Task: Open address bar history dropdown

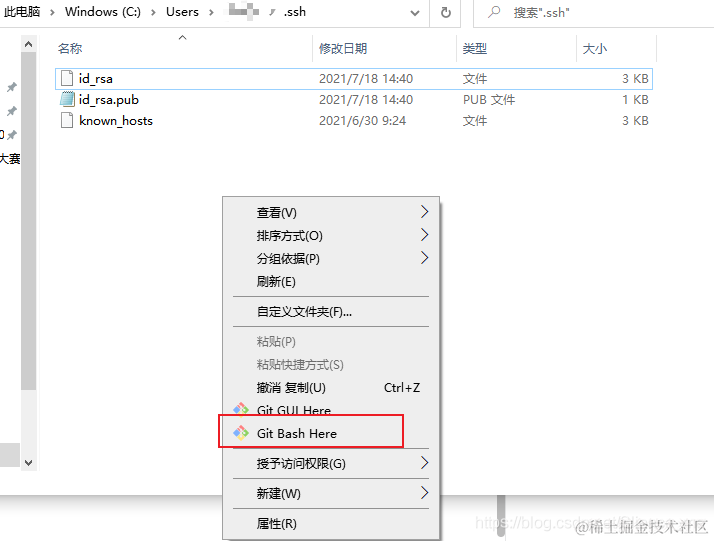Action: pos(414,13)
